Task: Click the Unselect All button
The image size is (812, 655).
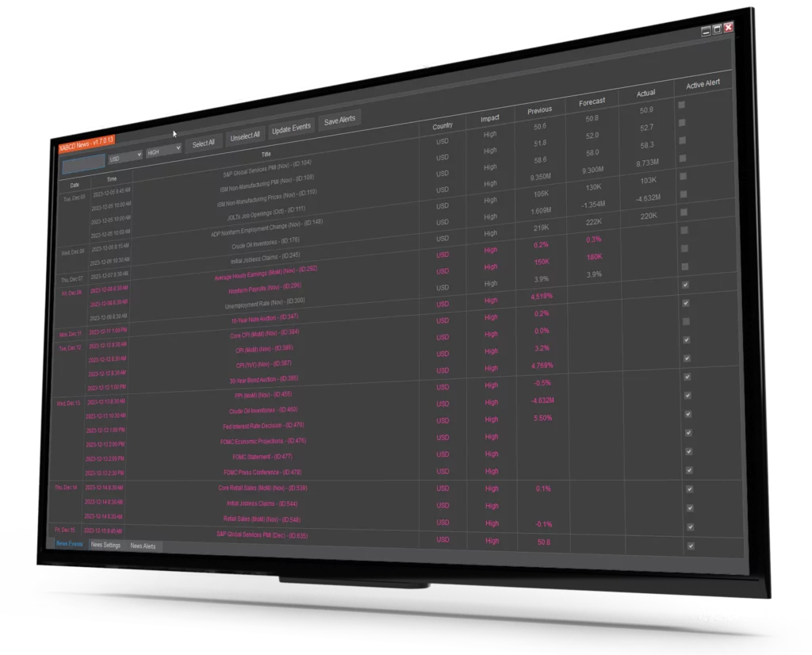Action: 245,136
